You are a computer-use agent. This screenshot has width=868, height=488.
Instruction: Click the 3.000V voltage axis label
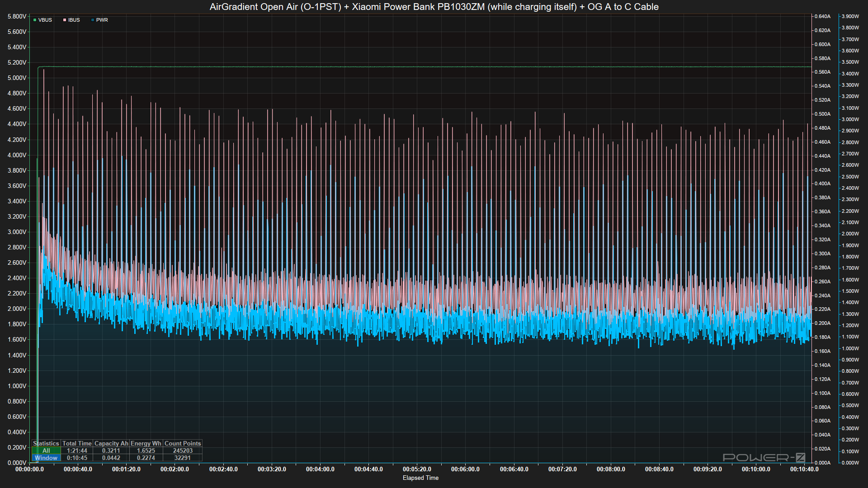pos(17,232)
